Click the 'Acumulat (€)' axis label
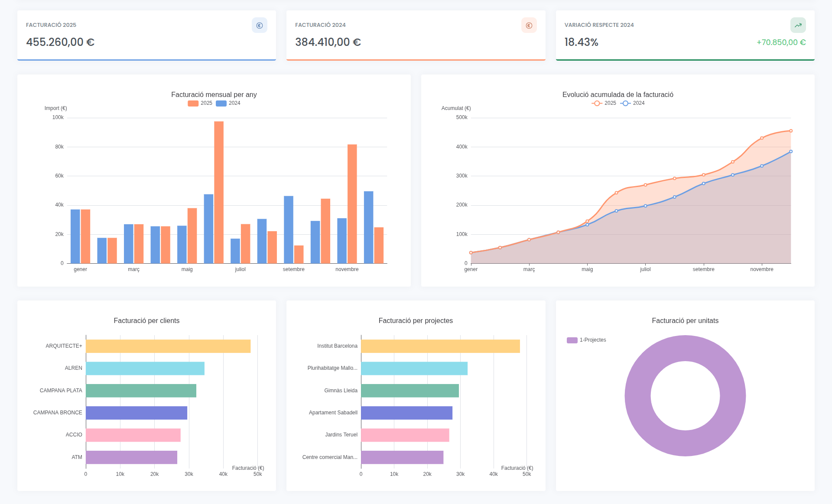832x504 pixels. [456, 108]
